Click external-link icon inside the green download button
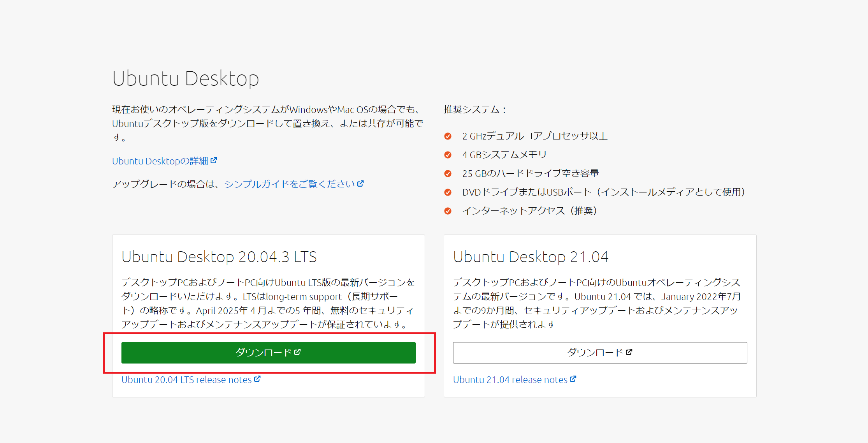 pos(297,352)
